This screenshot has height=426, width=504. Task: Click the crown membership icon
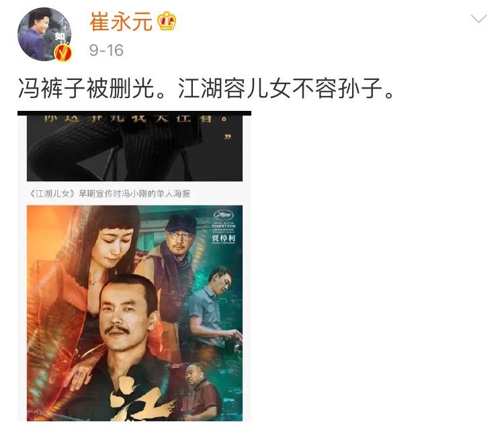coord(167,22)
